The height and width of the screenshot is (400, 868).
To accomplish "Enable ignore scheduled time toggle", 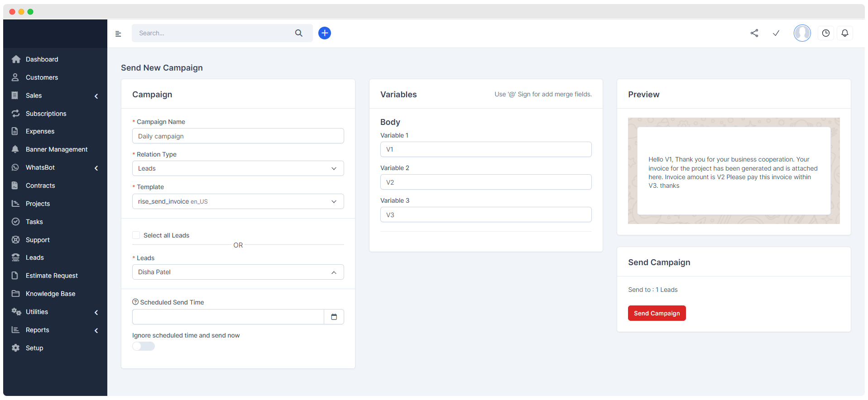I will click(x=144, y=346).
